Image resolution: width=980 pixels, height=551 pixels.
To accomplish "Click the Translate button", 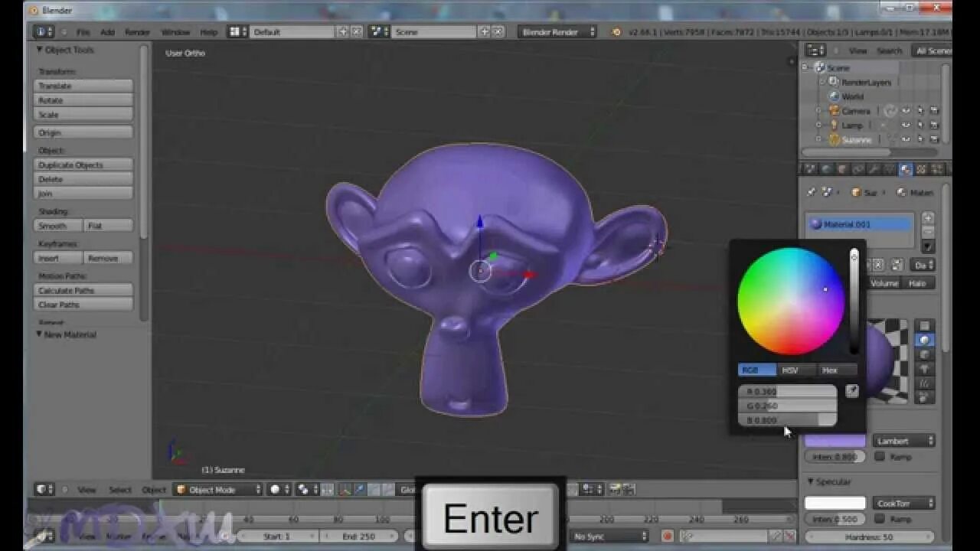I will coord(83,86).
